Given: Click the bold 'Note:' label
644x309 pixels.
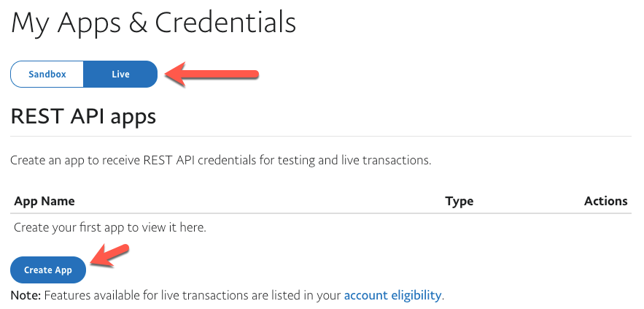Looking at the screenshot, I should click(x=26, y=296).
